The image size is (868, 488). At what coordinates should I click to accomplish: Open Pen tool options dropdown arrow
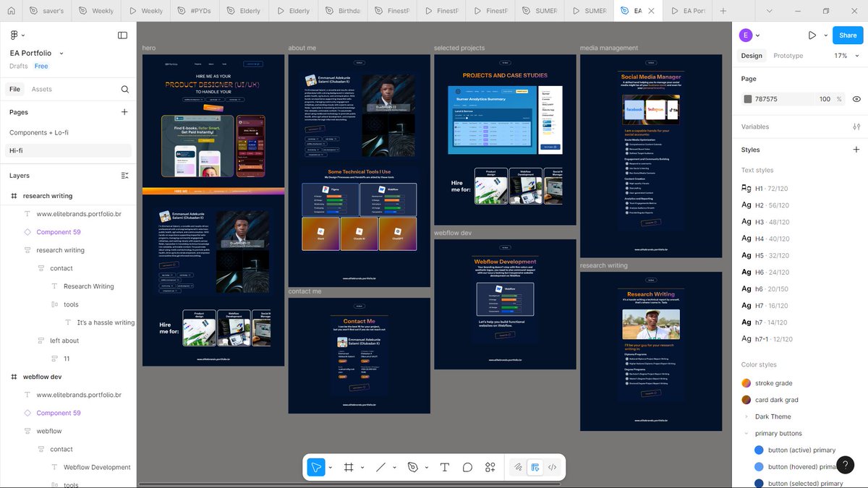(x=426, y=468)
